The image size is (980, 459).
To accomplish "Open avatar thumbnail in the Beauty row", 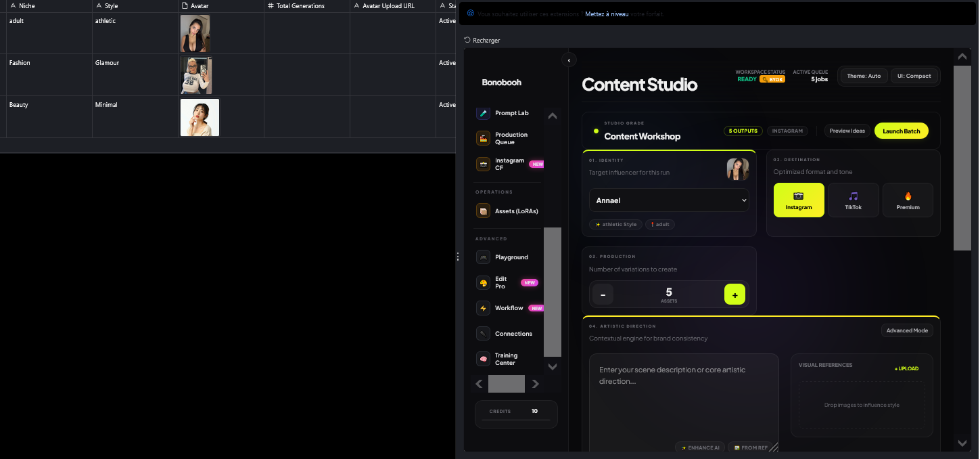I will [200, 117].
